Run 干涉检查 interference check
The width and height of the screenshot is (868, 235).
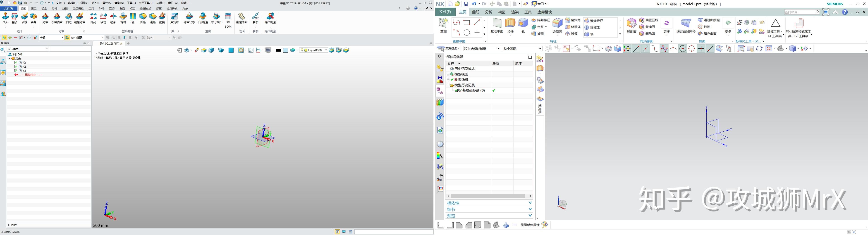pyautogui.click(x=203, y=18)
